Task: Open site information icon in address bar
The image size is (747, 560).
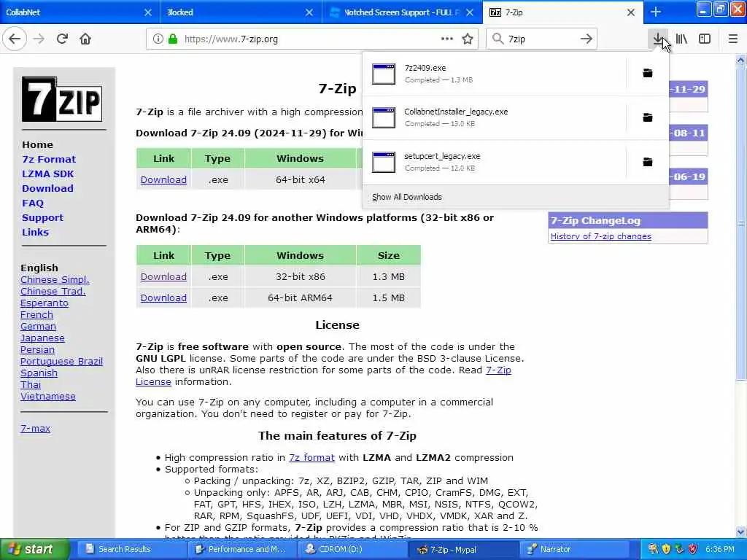Action: pyautogui.click(x=158, y=39)
